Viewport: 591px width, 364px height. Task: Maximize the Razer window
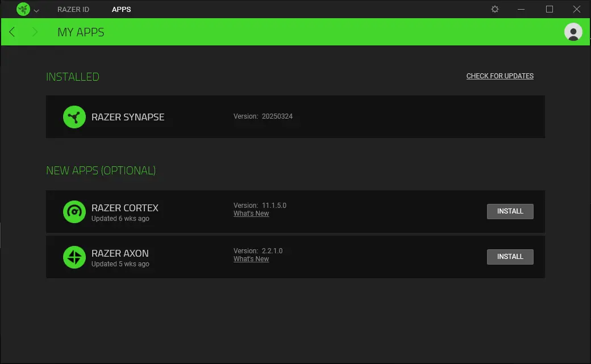click(550, 9)
